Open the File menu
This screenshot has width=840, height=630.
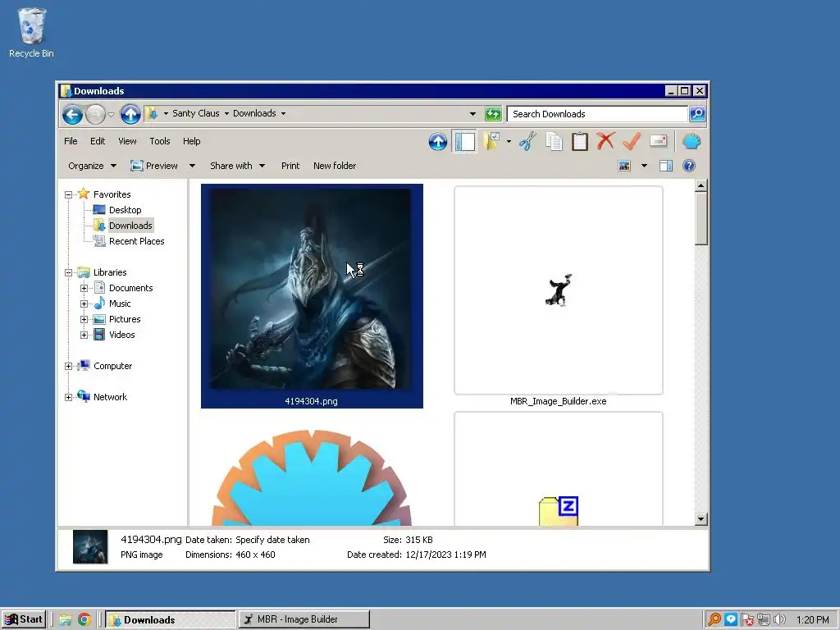pyautogui.click(x=71, y=141)
